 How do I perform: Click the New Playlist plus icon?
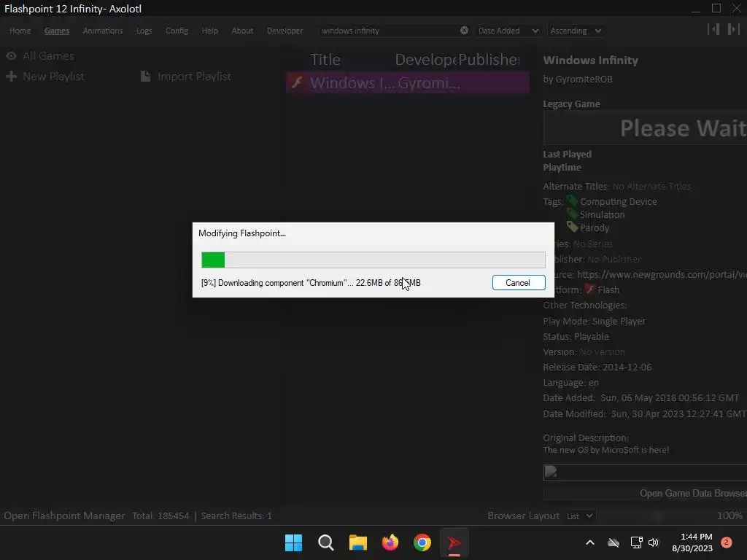click(x=11, y=76)
